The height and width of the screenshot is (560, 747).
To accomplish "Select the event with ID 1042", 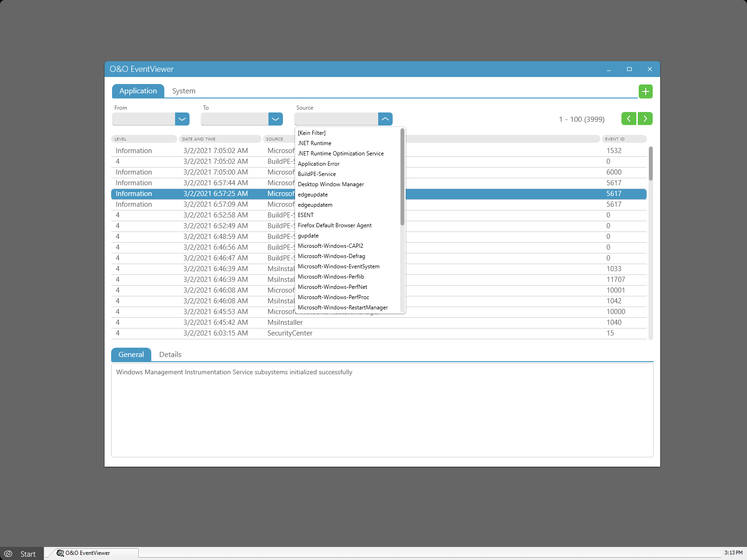I will tap(379, 301).
